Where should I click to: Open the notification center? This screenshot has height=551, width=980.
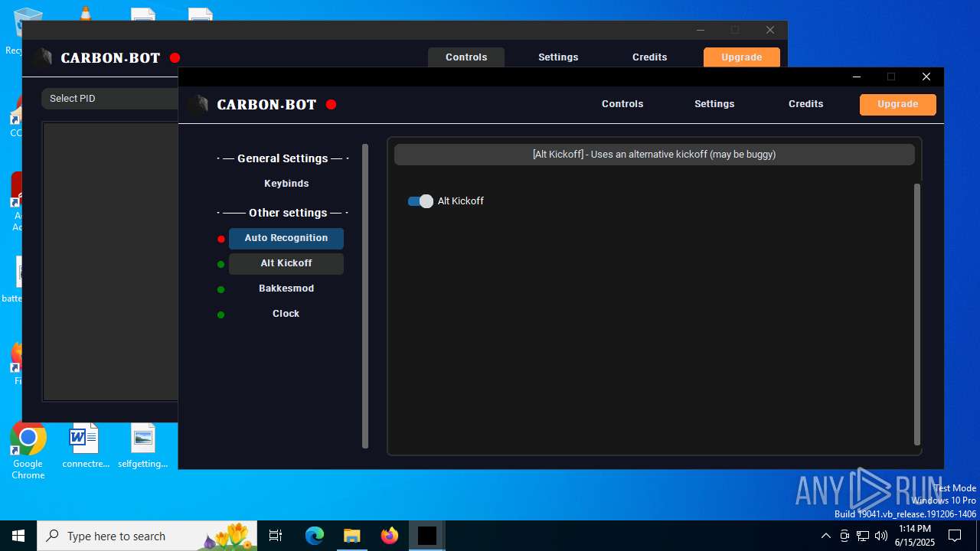[x=955, y=536]
